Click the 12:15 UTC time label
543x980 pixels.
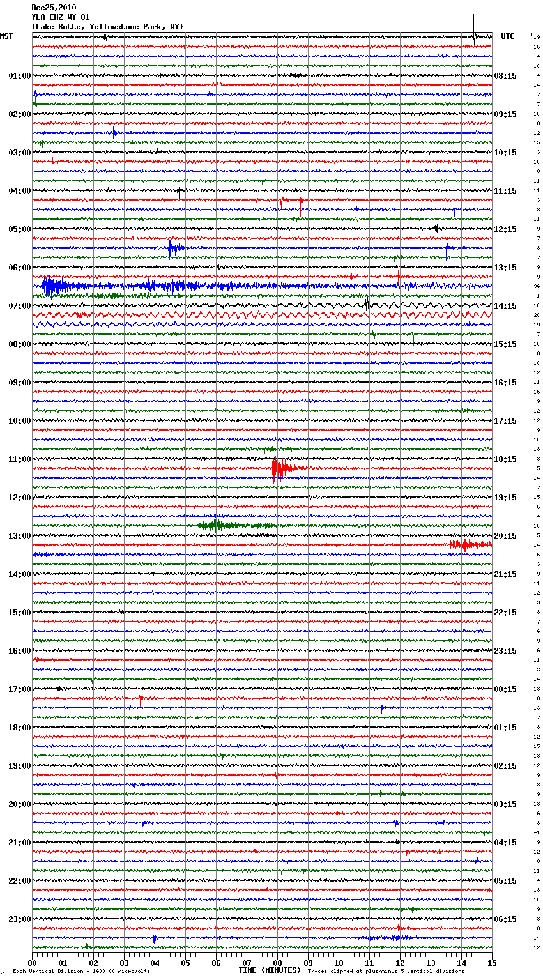505,229
